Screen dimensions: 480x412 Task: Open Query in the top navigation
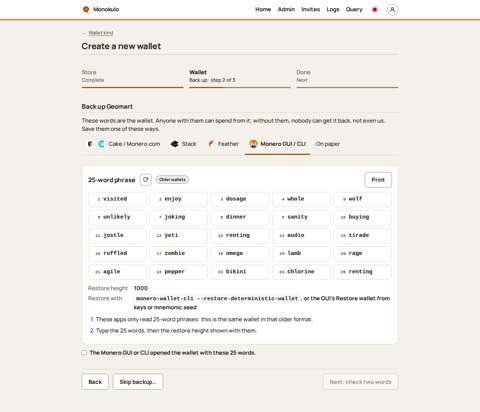tap(354, 10)
